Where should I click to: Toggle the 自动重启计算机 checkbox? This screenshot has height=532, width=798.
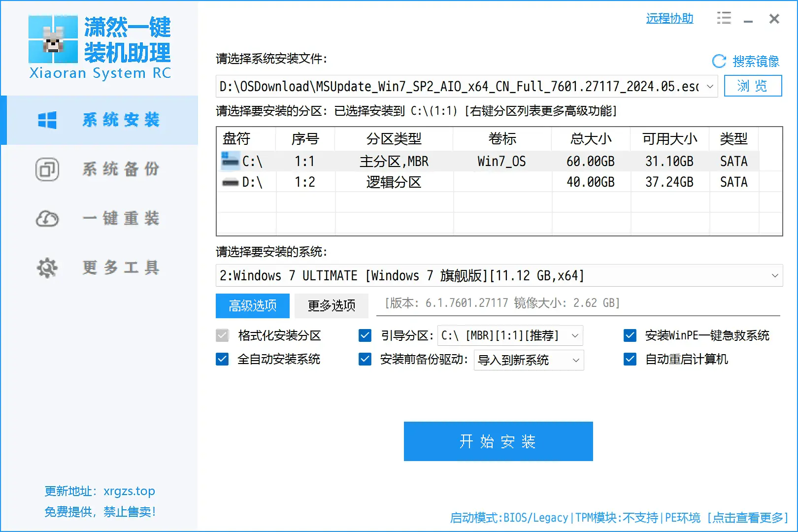pyautogui.click(x=630, y=359)
